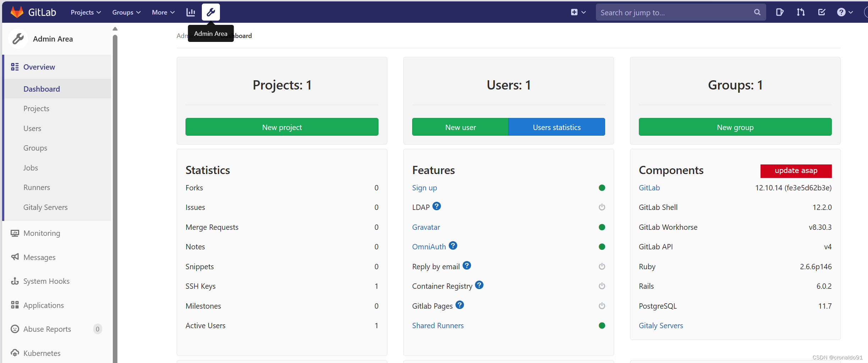Open Jobs in the sidebar
Viewport: 868px width, 363px height.
pyautogui.click(x=31, y=168)
